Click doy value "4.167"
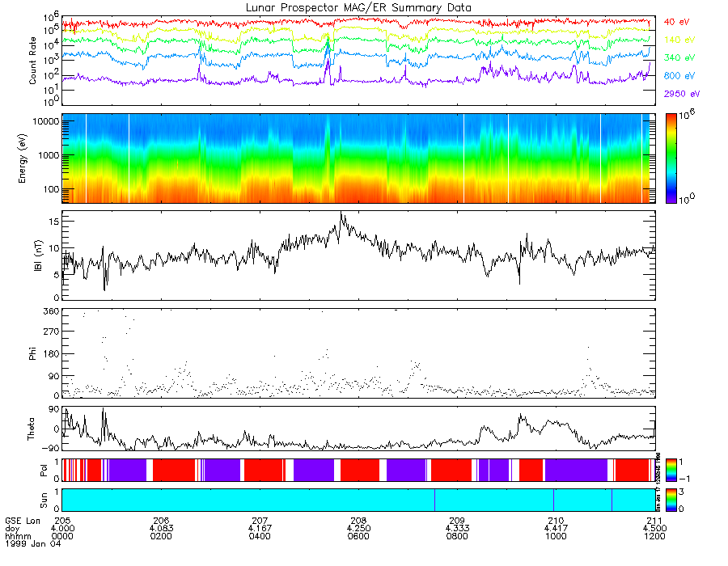Screen dimensions: 728x566 260,529
